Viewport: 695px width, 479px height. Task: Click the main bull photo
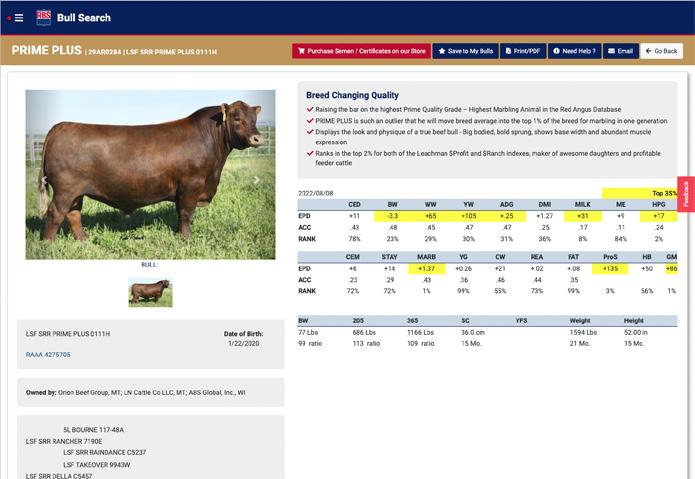(150, 175)
